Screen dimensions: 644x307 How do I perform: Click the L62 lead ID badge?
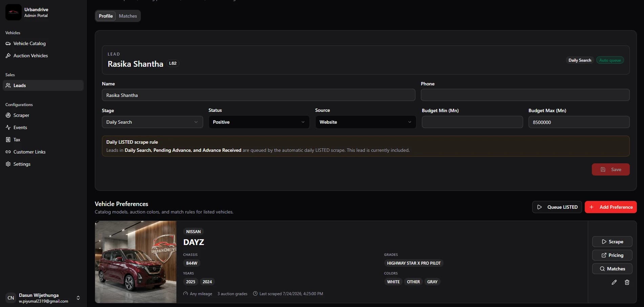pyautogui.click(x=173, y=63)
